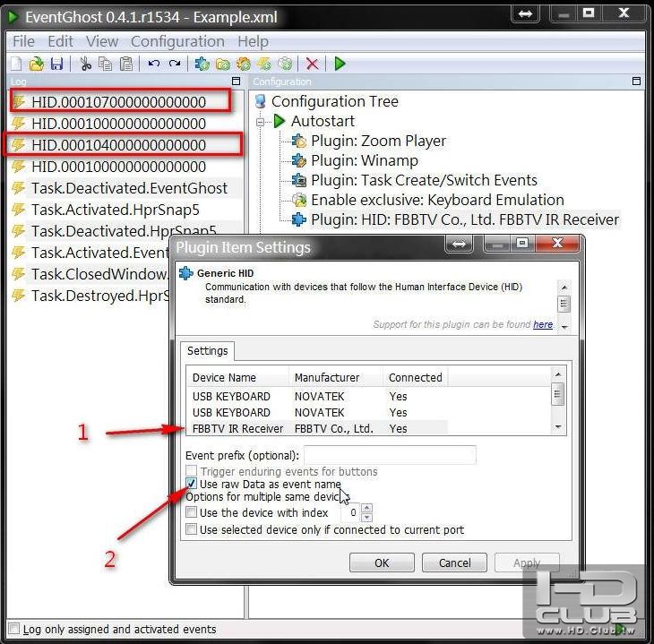Image resolution: width=654 pixels, height=644 pixels.
Task: Click the Connected column header
Action: pos(416,377)
